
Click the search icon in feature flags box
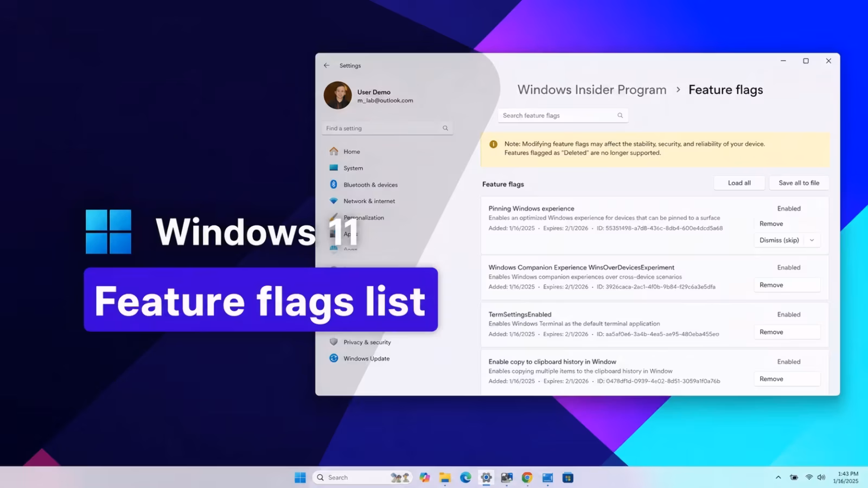click(x=620, y=115)
